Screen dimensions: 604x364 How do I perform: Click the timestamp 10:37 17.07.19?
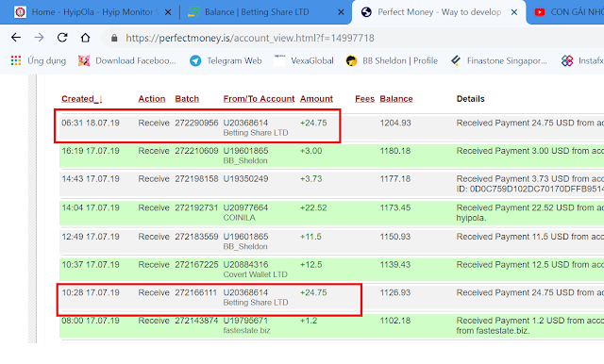[x=91, y=265]
